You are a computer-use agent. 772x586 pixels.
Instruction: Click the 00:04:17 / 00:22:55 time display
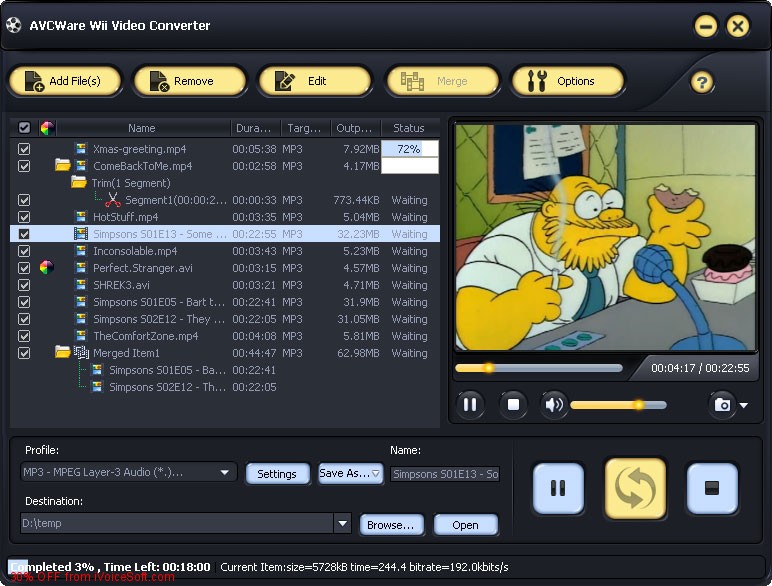(700, 368)
